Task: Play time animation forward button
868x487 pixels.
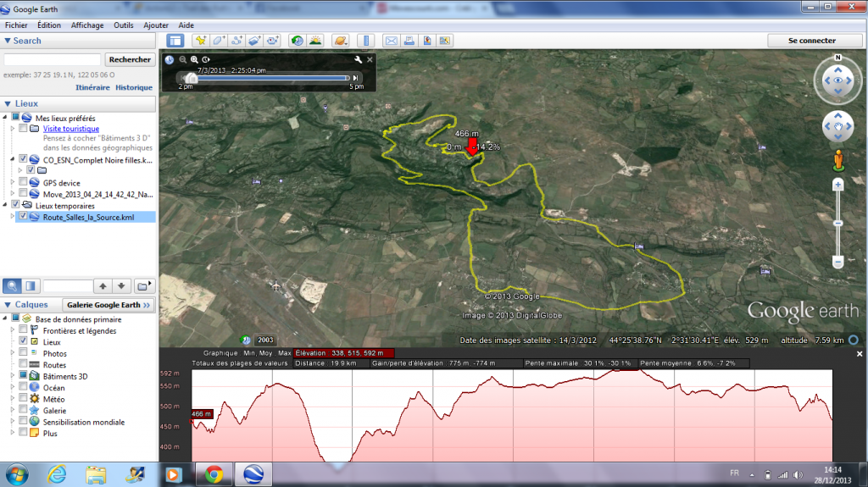Action: click(355, 78)
